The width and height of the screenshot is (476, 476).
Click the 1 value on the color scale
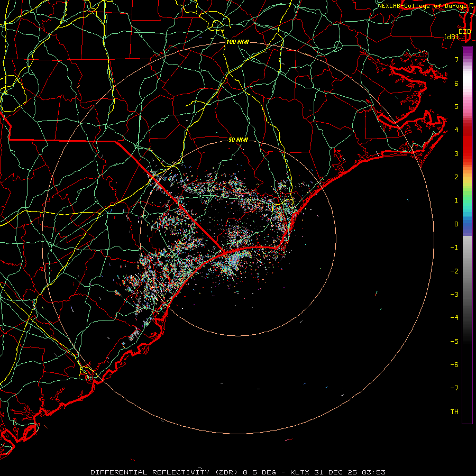coord(456,200)
